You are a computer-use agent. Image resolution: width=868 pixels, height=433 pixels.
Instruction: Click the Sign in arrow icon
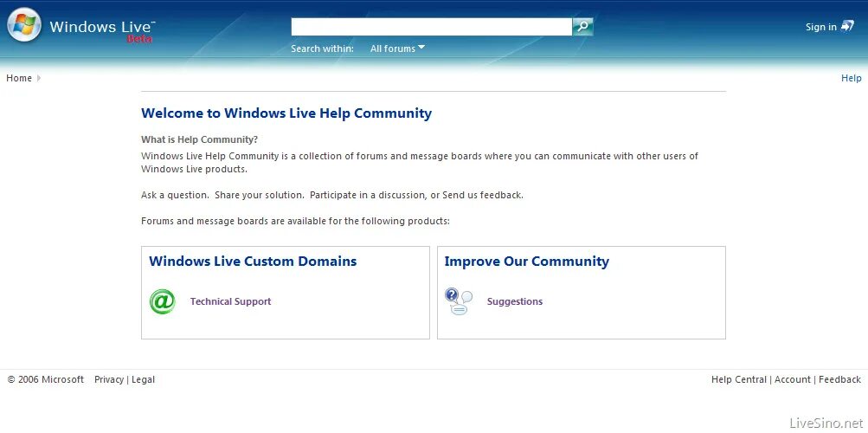click(847, 26)
